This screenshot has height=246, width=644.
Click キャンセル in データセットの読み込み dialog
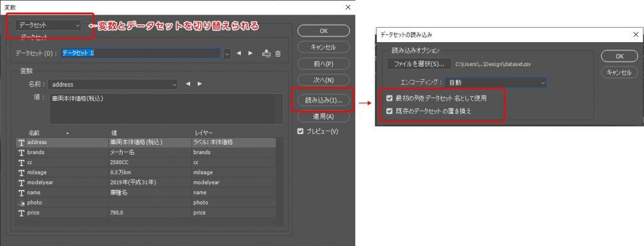pyautogui.click(x=619, y=72)
